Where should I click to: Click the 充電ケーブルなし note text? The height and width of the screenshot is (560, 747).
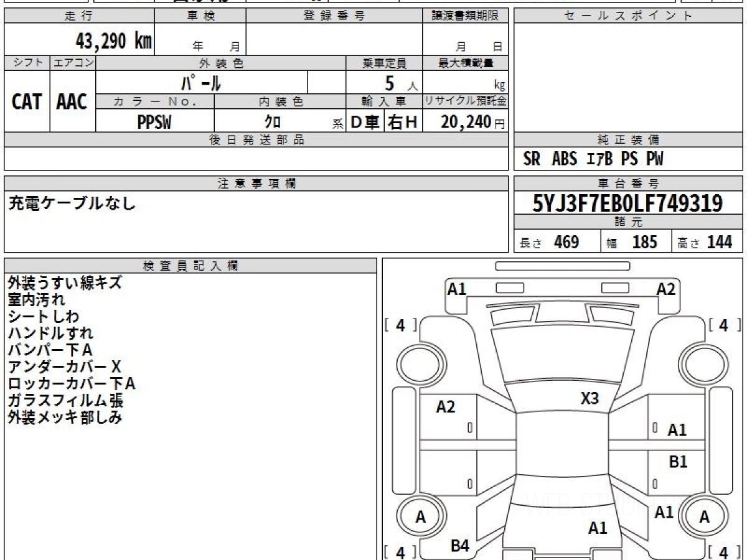coord(72,203)
